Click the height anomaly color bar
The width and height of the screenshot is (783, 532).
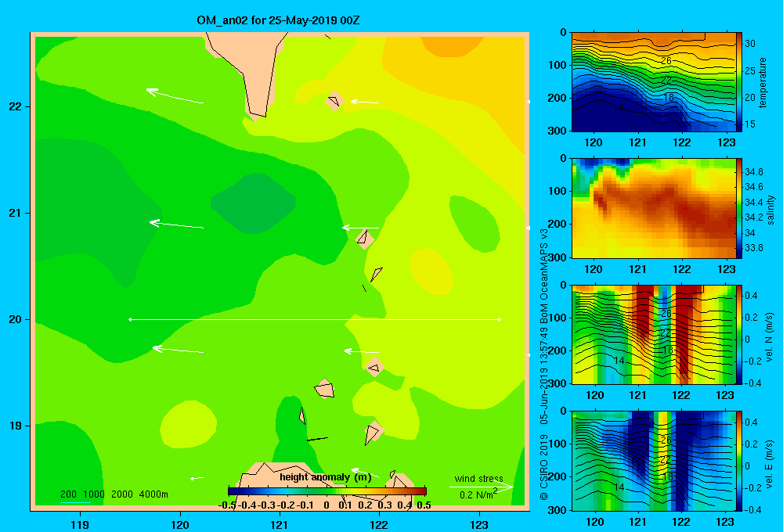[x=327, y=491]
